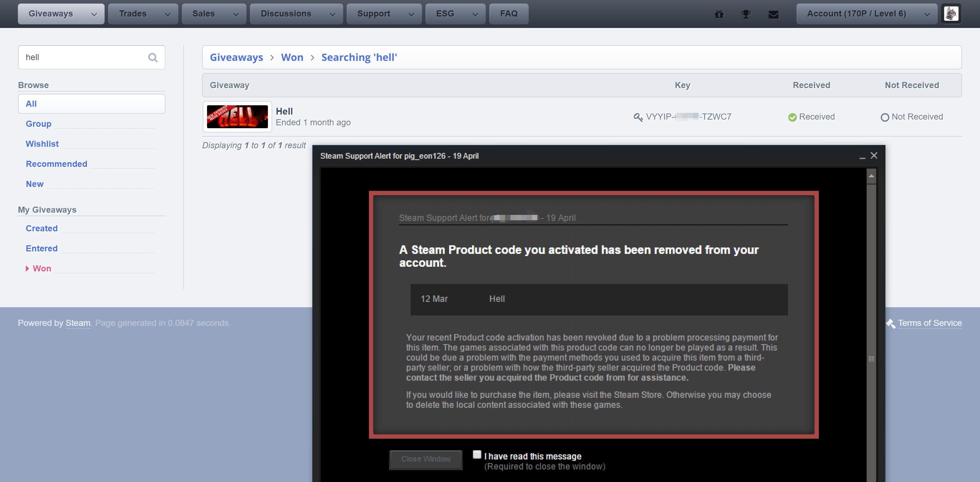This screenshot has height=482, width=980.
Task: Browse New giveaways
Action: coord(35,184)
